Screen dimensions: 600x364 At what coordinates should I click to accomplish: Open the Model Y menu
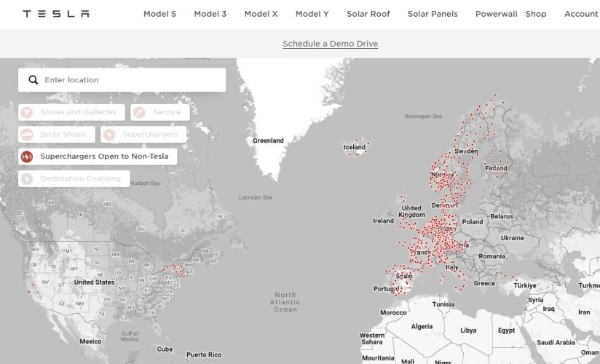click(312, 14)
